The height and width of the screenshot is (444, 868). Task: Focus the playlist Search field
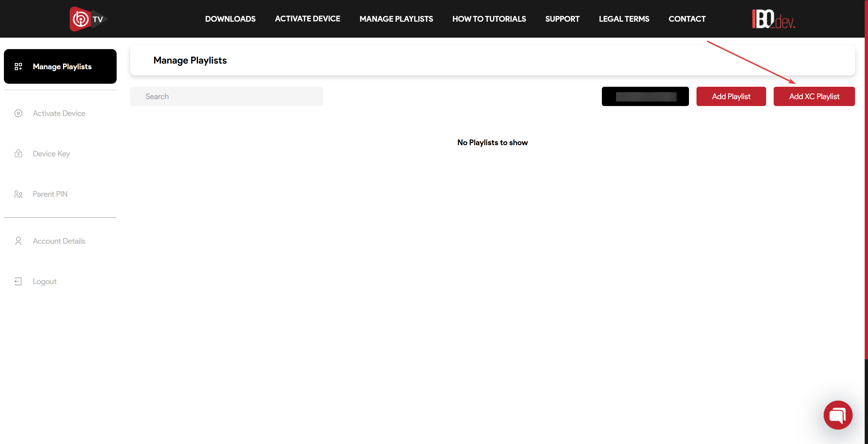point(226,96)
